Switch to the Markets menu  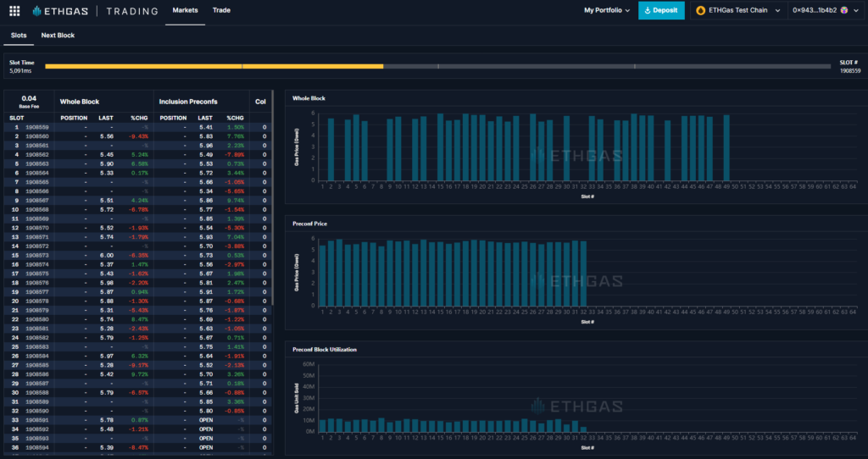click(x=185, y=11)
